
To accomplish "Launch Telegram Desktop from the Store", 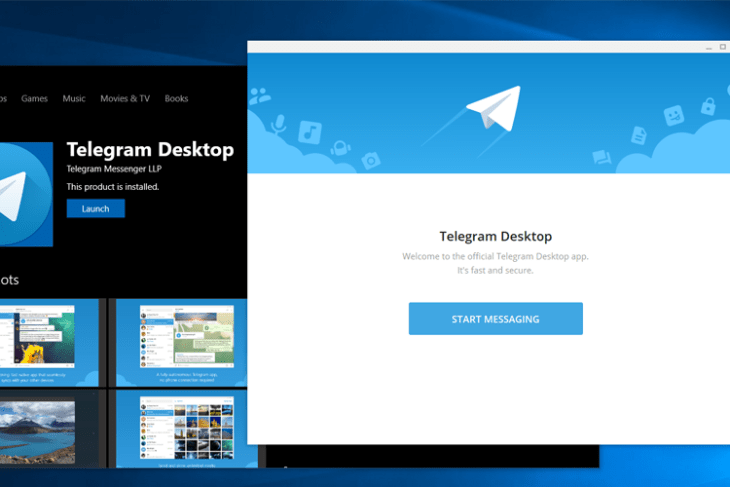I will coord(95,209).
